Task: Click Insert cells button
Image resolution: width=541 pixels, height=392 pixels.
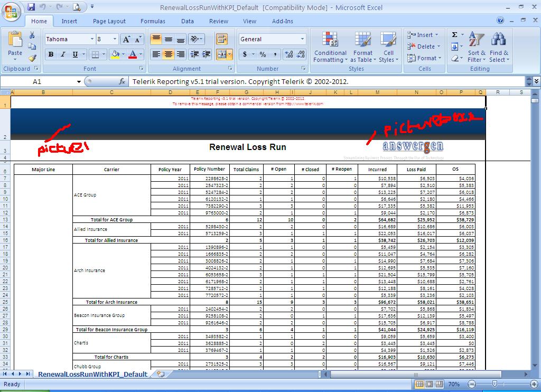Action: 423,35
